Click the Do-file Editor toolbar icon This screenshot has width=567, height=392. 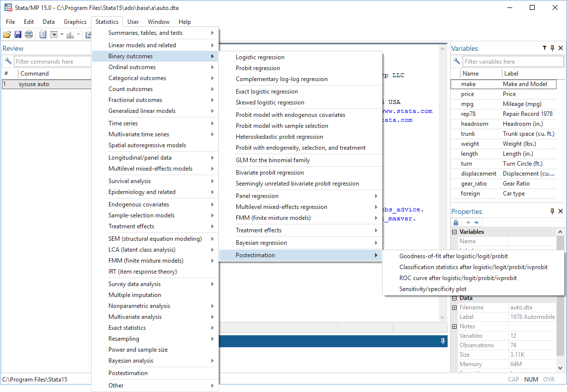click(88, 35)
